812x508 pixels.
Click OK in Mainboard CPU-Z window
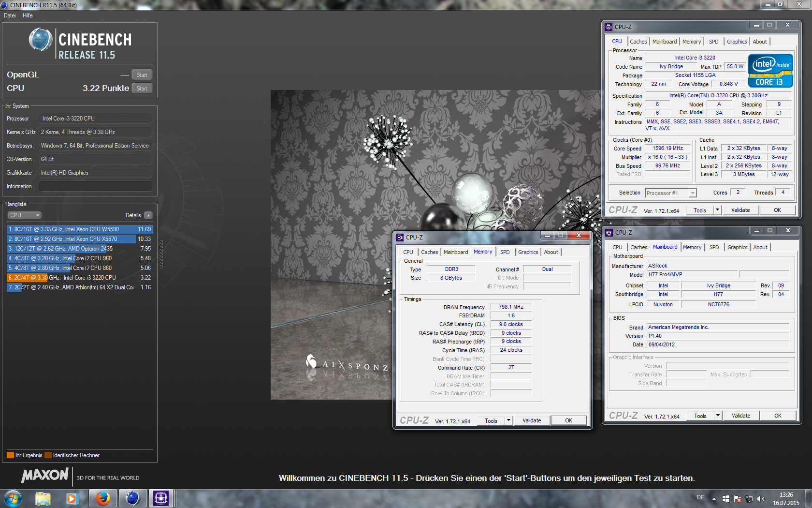(x=778, y=416)
